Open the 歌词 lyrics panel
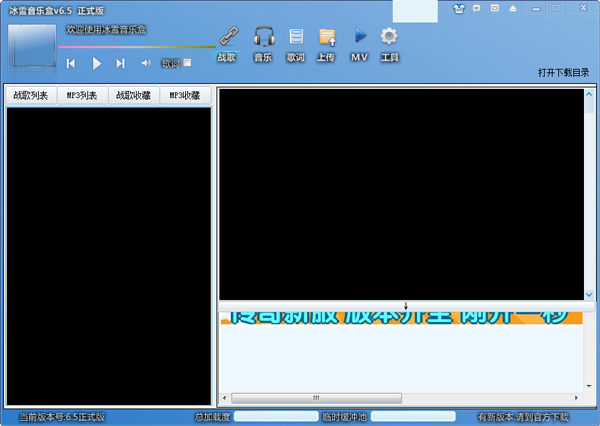Image resolution: width=600 pixels, height=426 pixels. (295, 38)
